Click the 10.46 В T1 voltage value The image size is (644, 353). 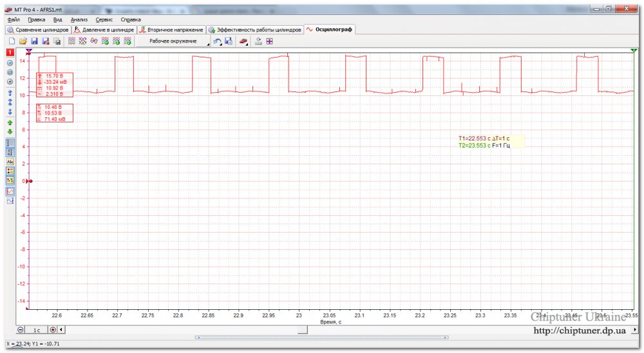53,107
